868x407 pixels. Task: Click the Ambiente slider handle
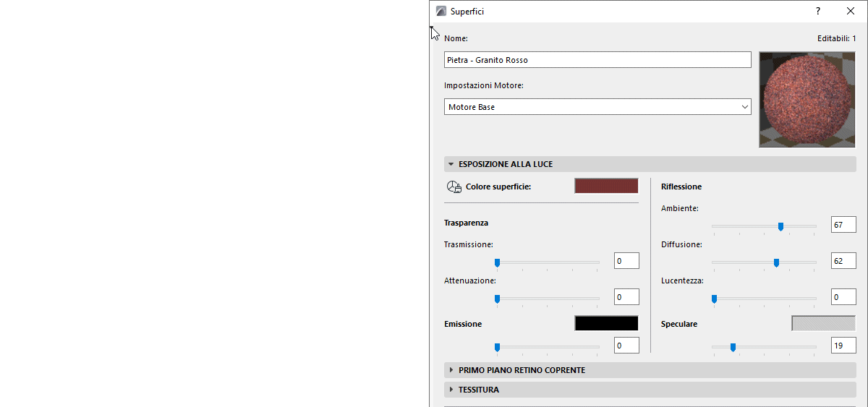point(780,226)
